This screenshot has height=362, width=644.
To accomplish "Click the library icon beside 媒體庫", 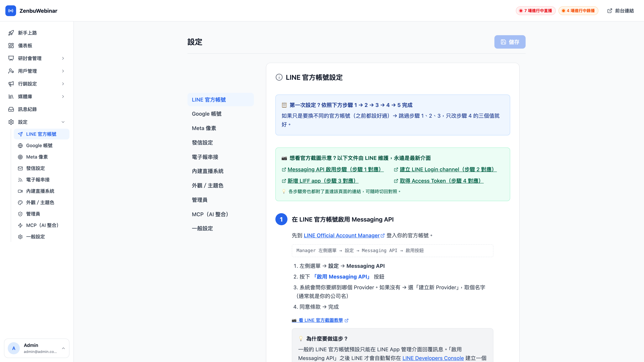I will point(11,96).
